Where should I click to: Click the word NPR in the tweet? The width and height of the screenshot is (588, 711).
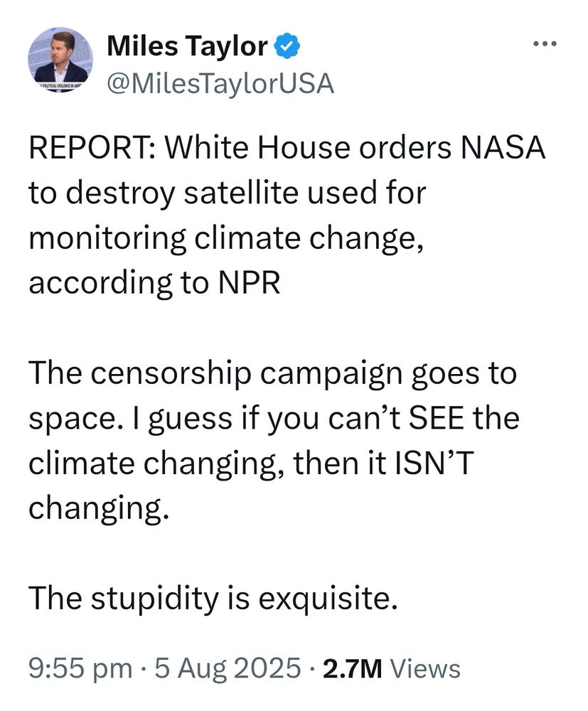point(250,282)
